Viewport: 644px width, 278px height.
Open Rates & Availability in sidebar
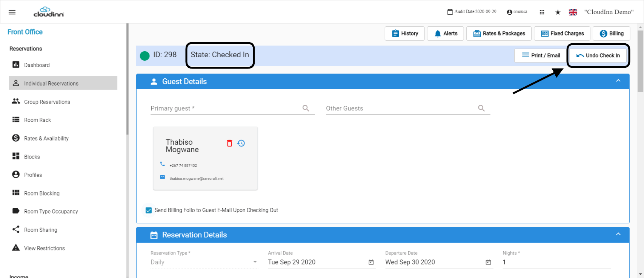(63, 138)
